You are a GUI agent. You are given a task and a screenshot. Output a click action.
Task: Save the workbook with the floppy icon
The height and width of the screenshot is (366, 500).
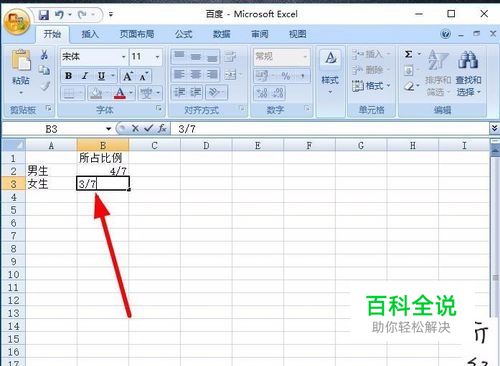tap(44, 15)
